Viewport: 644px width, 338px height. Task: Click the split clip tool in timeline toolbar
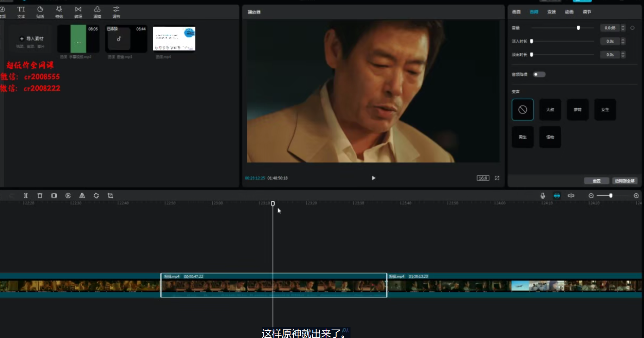click(x=26, y=196)
